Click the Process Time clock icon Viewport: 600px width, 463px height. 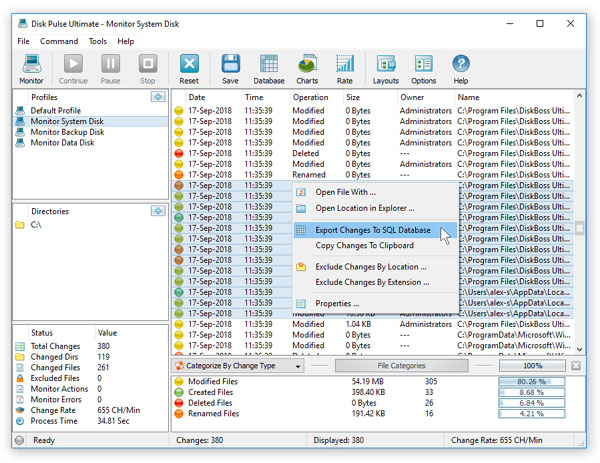[x=20, y=421]
